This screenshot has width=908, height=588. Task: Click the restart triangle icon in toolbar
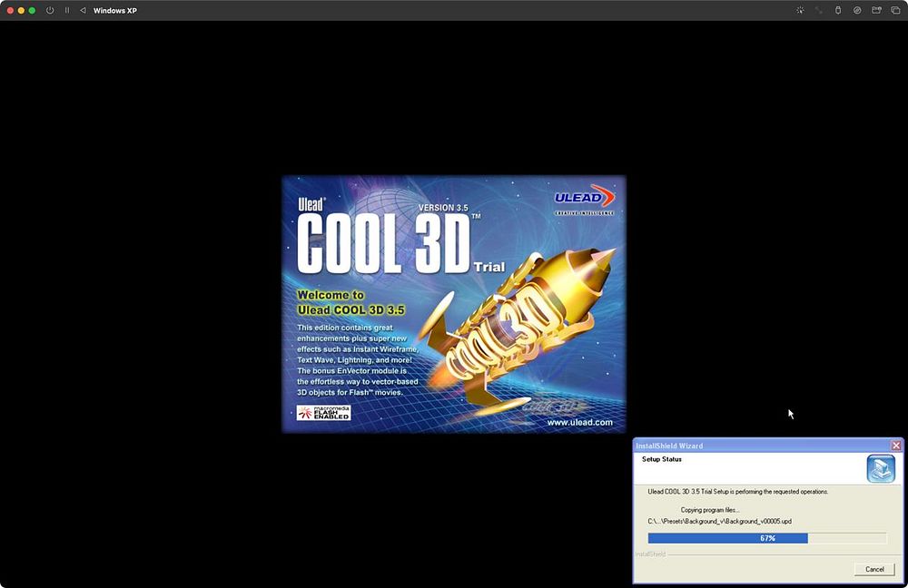[83, 10]
